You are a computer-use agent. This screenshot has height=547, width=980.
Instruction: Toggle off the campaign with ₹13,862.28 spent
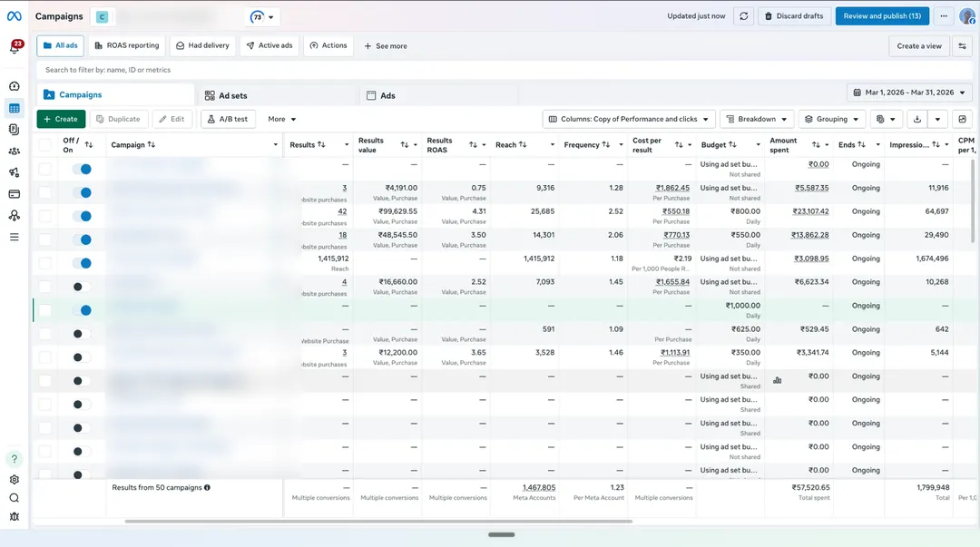[82, 239]
